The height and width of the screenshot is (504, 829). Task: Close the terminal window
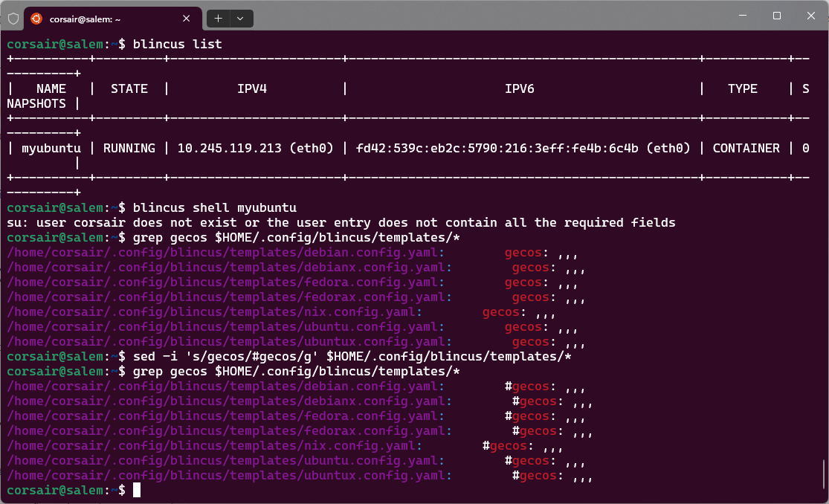(x=810, y=16)
